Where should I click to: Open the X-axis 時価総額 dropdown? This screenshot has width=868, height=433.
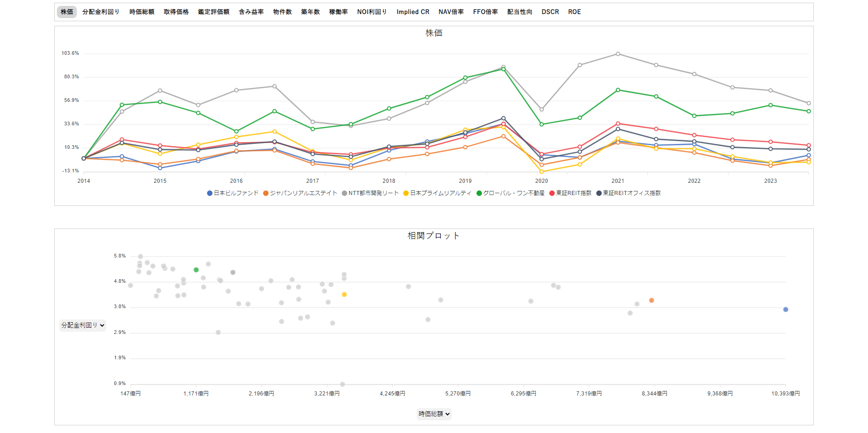point(434,414)
